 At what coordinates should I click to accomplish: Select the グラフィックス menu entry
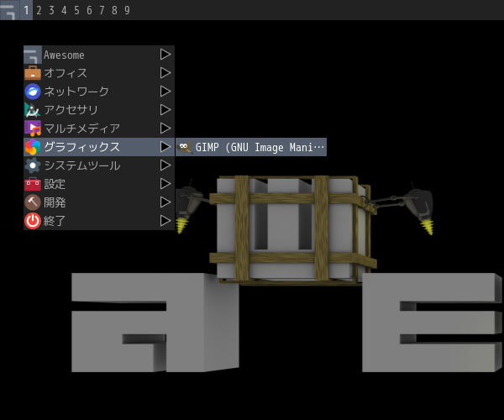point(99,147)
